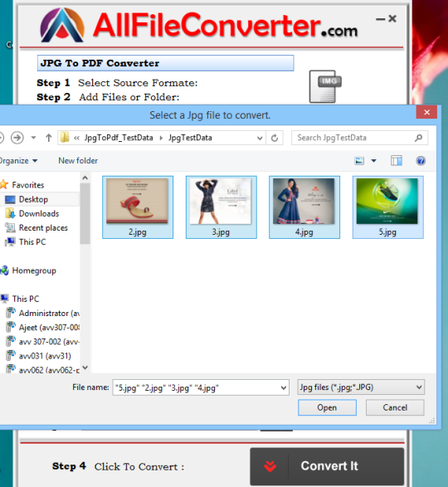Image resolution: width=448 pixels, height=487 pixels.
Task: Open the Organize menu
Action: 18,161
